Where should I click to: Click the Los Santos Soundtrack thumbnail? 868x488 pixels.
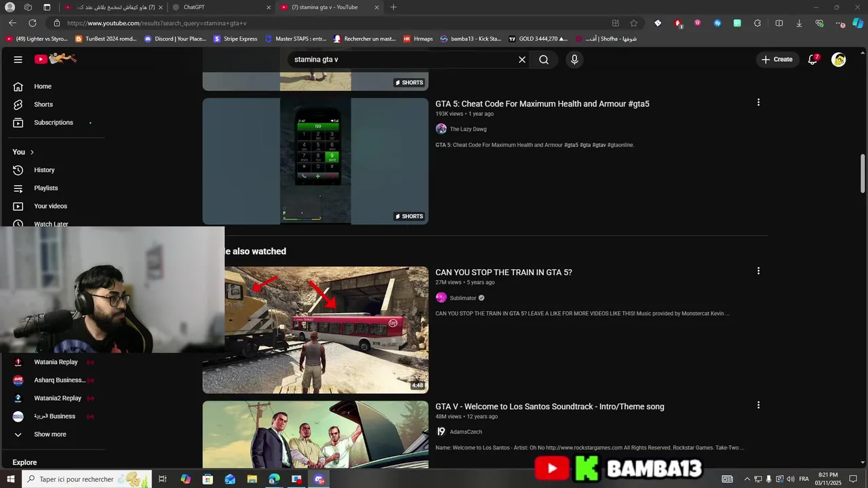[315, 434]
